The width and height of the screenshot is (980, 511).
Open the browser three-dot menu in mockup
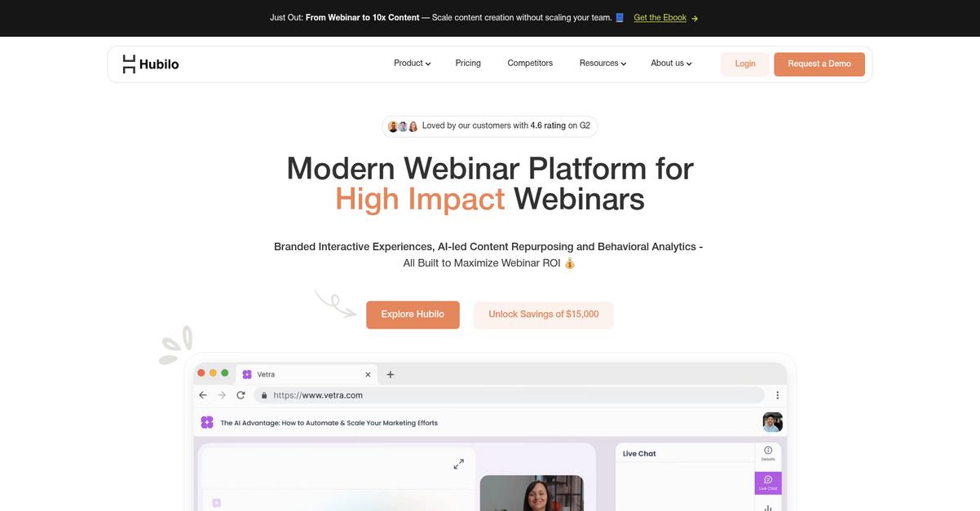[777, 395]
